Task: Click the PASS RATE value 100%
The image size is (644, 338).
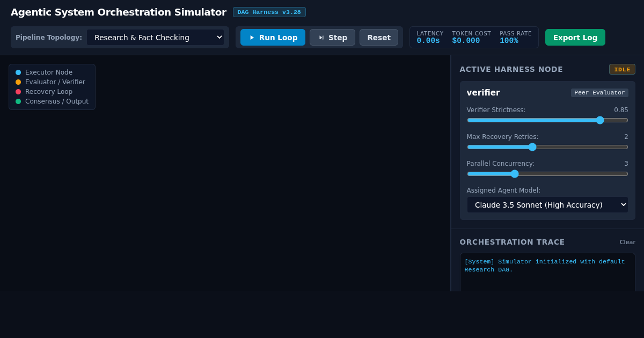Action: point(509,41)
